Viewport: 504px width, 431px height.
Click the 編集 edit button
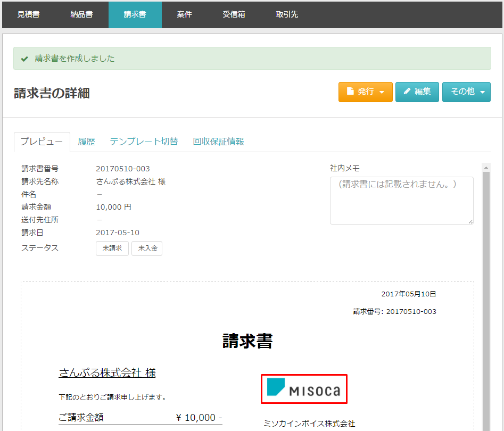click(x=417, y=92)
